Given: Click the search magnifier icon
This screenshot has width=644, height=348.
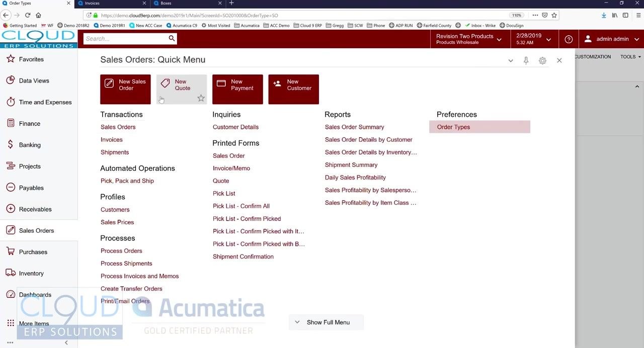Looking at the screenshot, I should (x=172, y=38).
